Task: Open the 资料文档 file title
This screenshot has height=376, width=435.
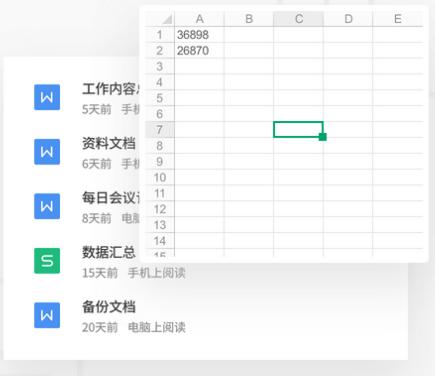Action: point(109,143)
